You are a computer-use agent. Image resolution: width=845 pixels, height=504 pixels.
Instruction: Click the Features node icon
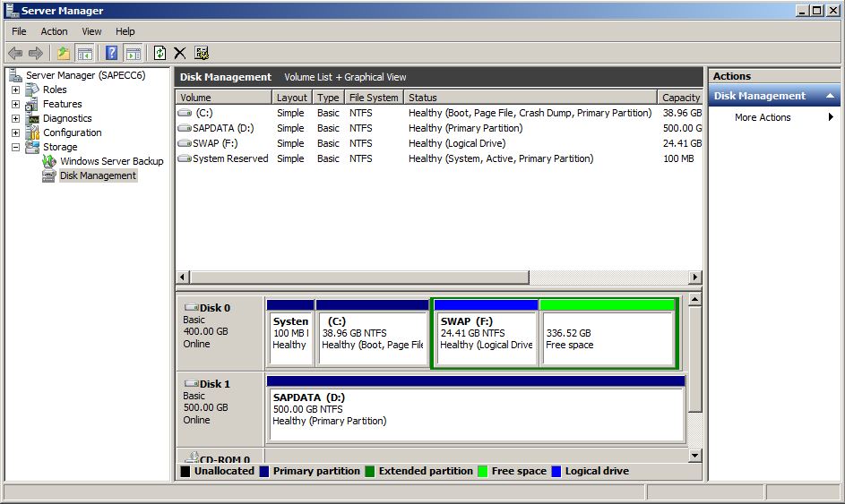coord(33,104)
